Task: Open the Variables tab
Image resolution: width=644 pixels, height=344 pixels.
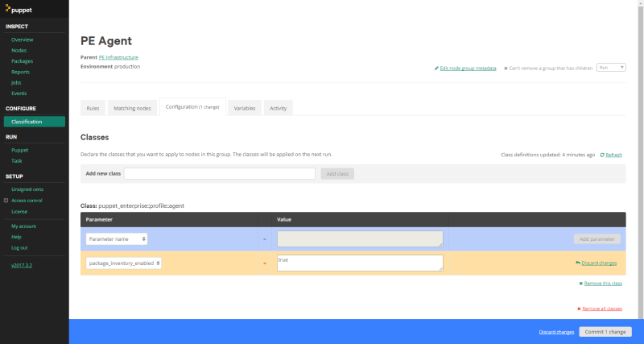Action: [245, 108]
